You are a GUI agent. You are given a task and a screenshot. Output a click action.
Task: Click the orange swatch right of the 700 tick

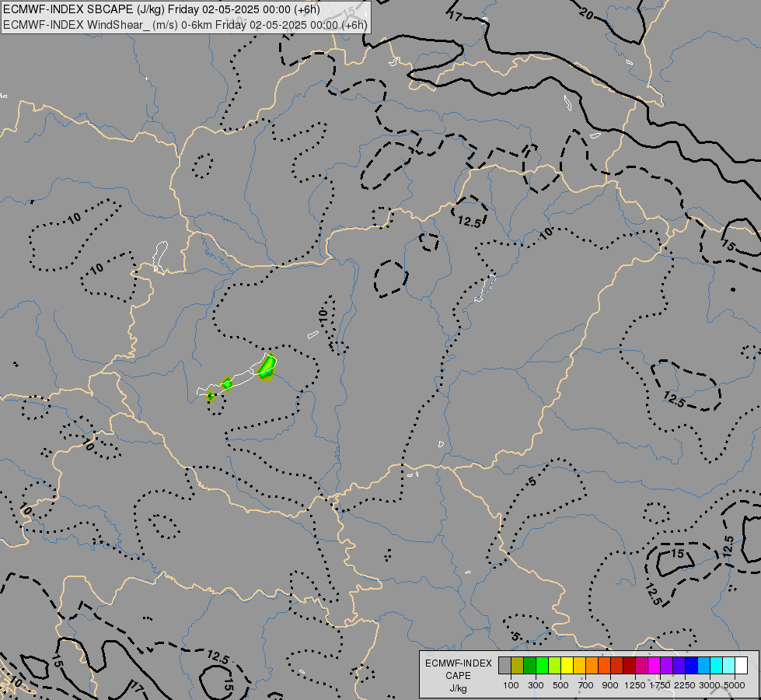coord(592,666)
